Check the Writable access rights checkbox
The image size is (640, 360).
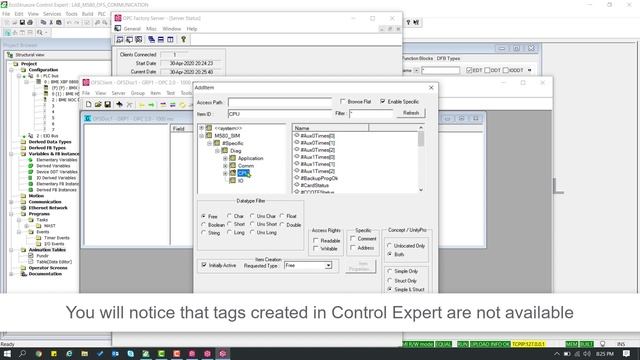[316, 248]
